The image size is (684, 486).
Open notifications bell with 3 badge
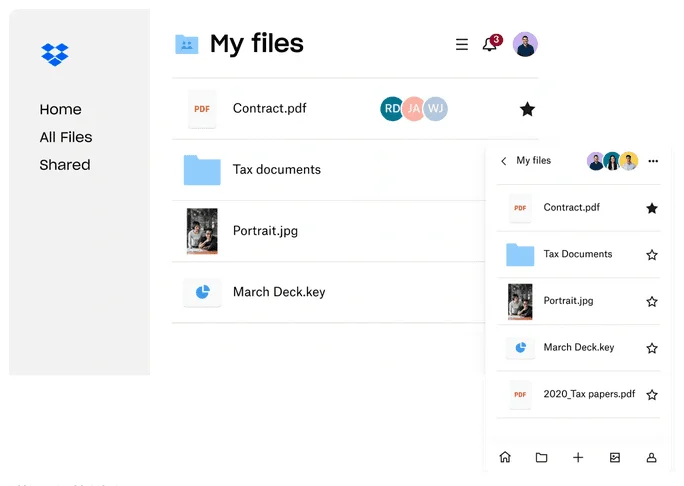click(x=491, y=43)
